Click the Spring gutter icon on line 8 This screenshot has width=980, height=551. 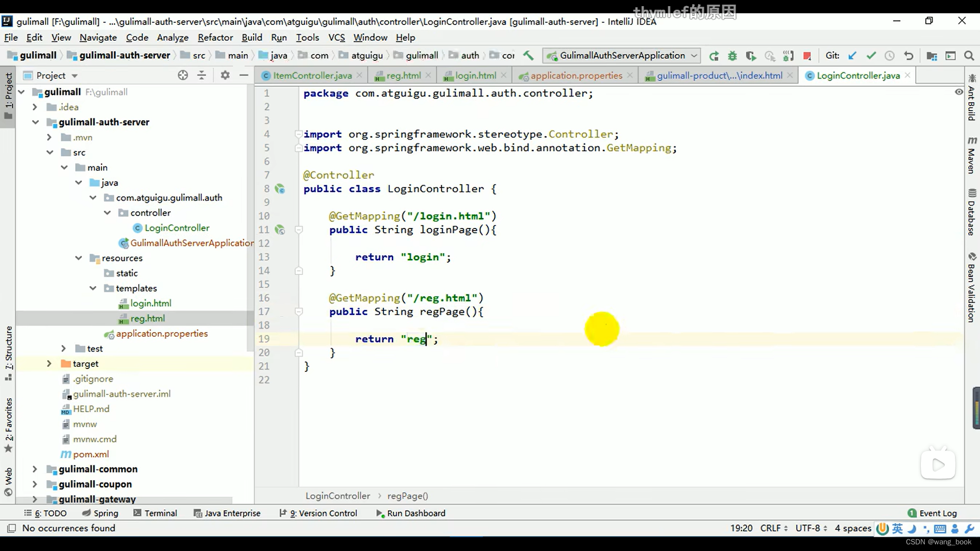tap(280, 189)
